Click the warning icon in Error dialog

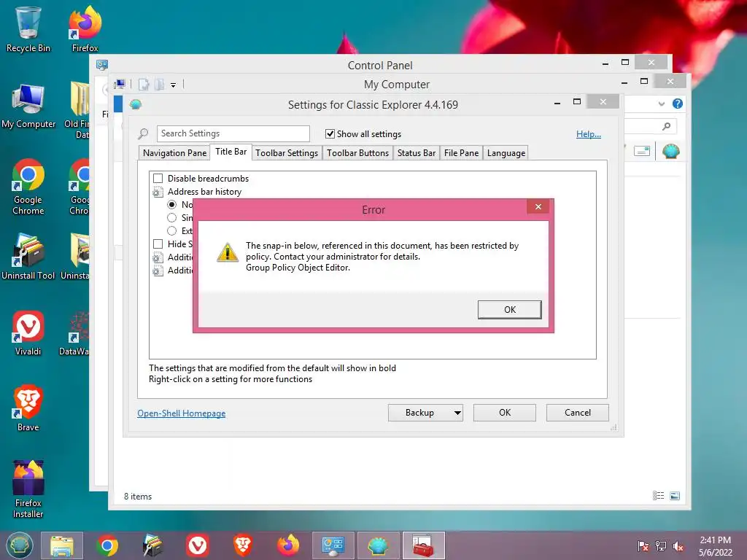tap(228, 252)
